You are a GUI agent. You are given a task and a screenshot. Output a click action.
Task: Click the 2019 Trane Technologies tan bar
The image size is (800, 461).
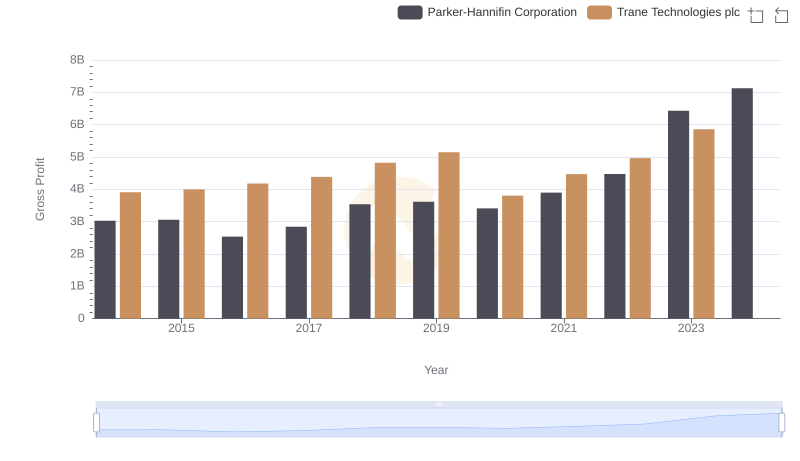(x=449, y=236)
